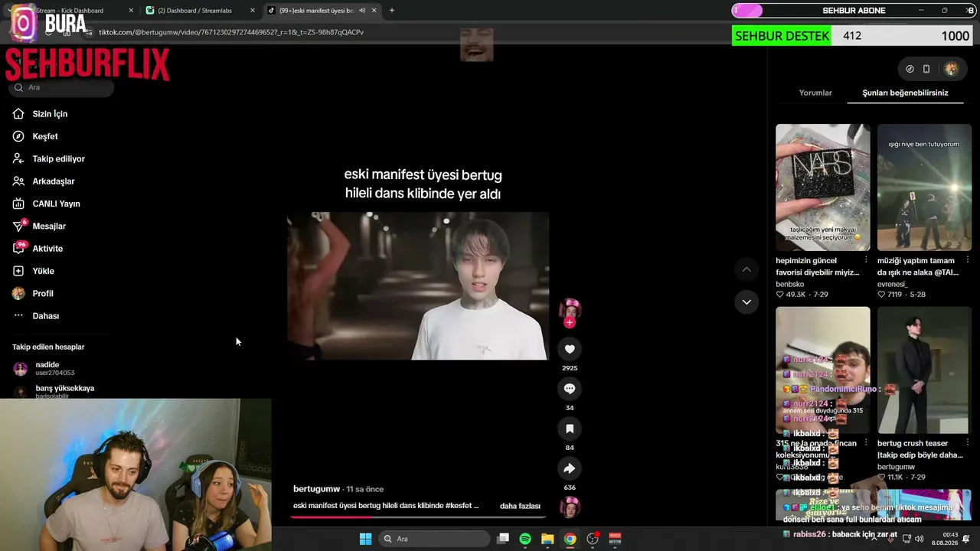
Task: Expand the Daha more options menu
Action: [45, 316]
